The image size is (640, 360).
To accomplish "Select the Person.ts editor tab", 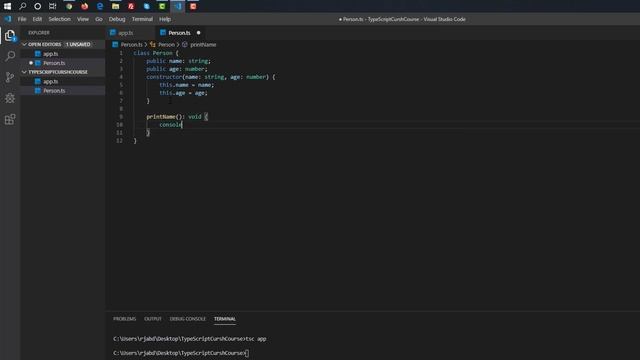I will pyautogui.click(x=180, y=33).
